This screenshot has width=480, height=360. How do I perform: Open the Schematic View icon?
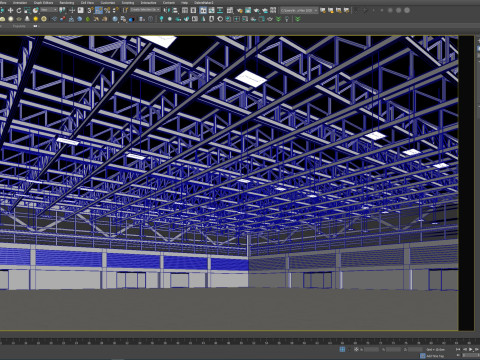click(220, 10)
